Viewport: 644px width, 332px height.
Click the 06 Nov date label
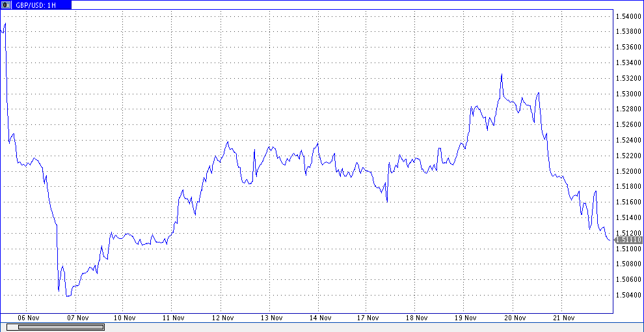(29, 318)
